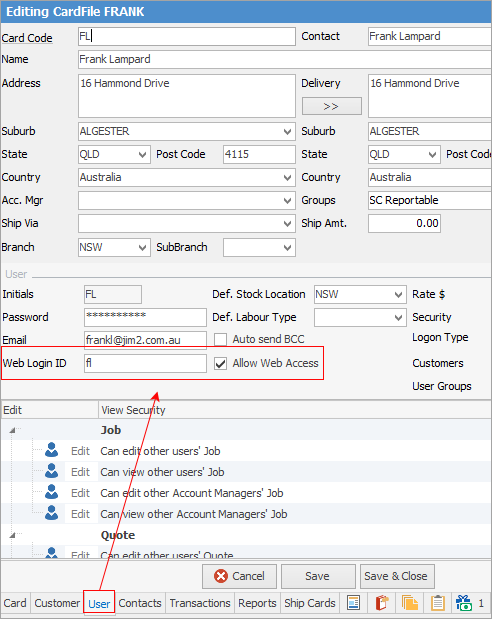Click Edit for Can edit other users' Job

tap(81, 451)
